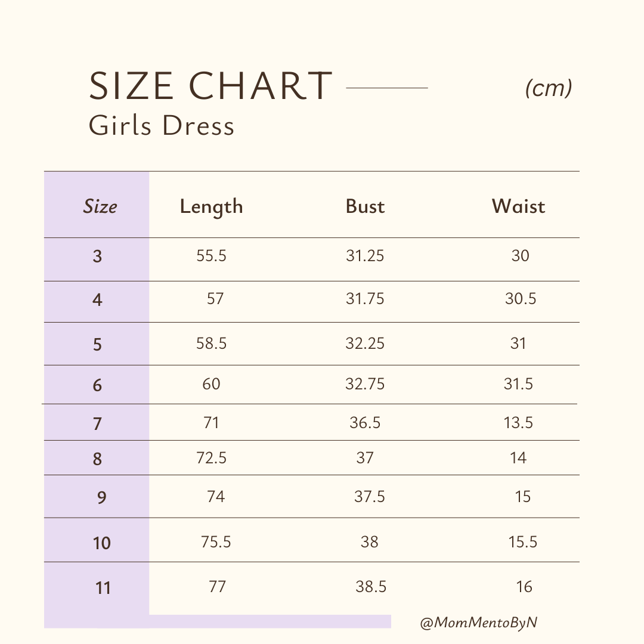Click size 3 row label

[x=97, y=256]
